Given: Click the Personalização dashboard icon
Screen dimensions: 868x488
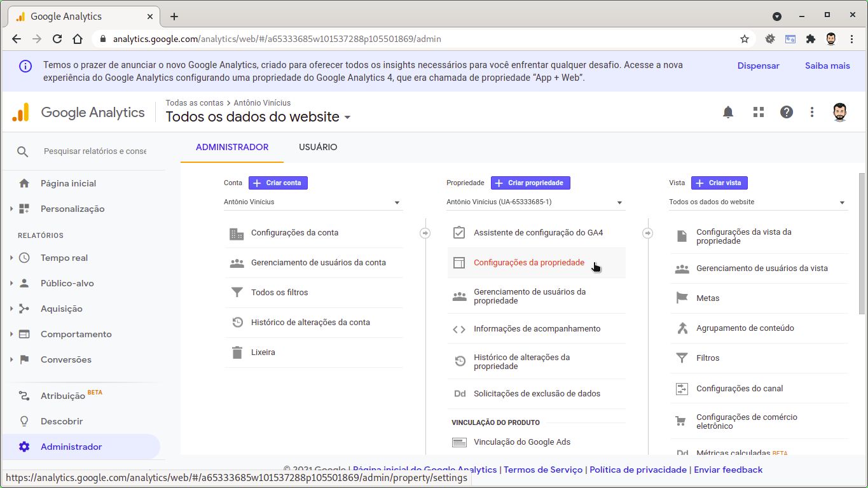Looking at the screenshot, I should pyautogui.click(x=24, y=209).
